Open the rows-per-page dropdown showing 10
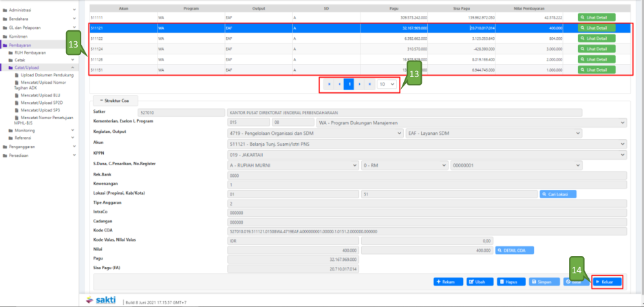644x307 pixels. pyautogui.click(x=388, y=83)
